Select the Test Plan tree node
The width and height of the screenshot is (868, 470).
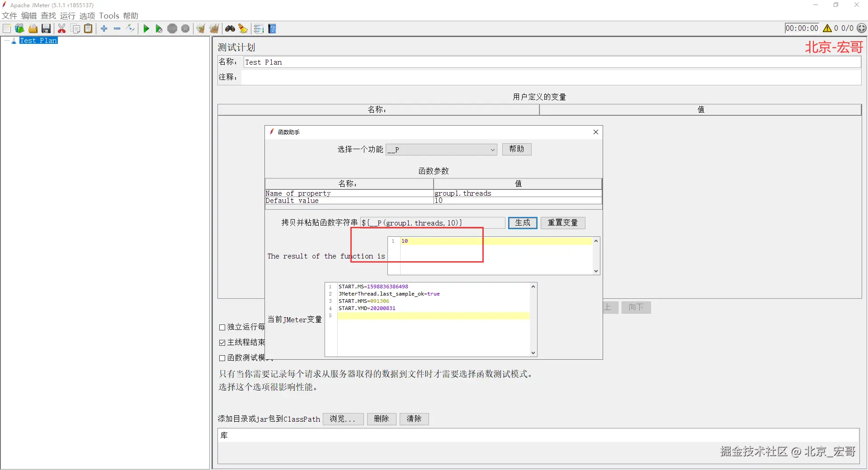(38, 41)
